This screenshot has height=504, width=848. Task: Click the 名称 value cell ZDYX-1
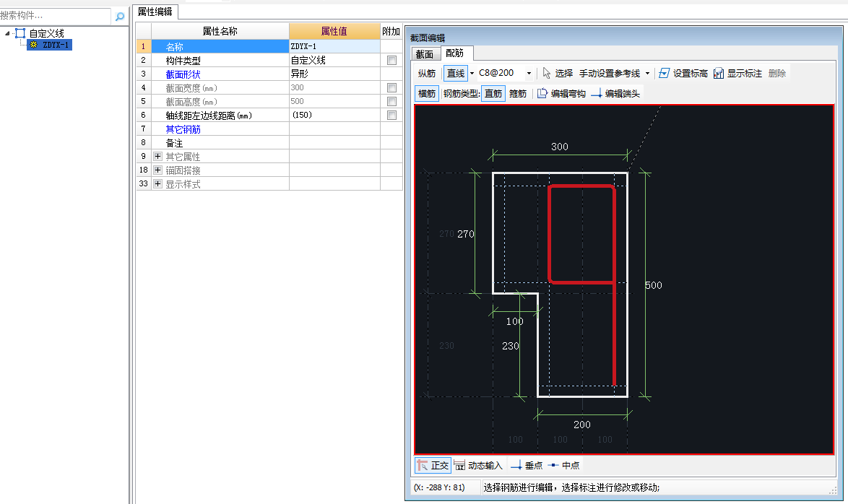point(334,46)
